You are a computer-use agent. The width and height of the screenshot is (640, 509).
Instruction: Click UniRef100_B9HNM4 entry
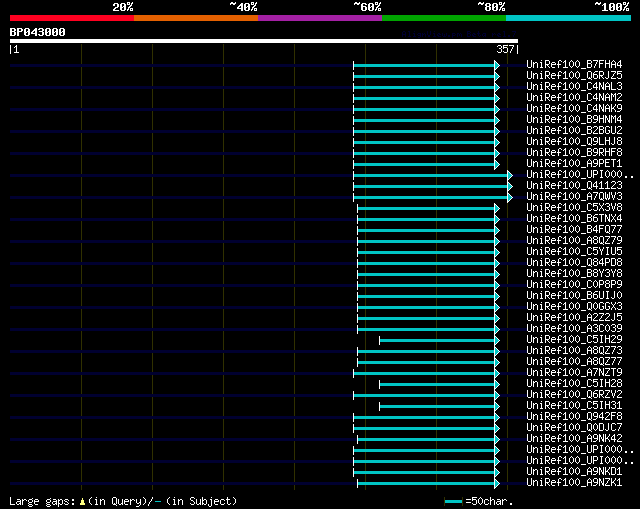click(x=574, y=119)
